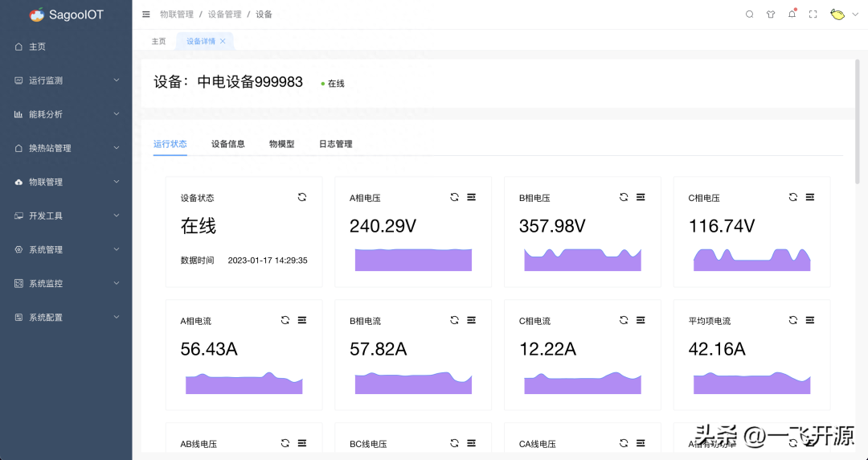Click 物联管理 breadcrumb link
This screenshot has height=460, width=868.
[177, 14]
